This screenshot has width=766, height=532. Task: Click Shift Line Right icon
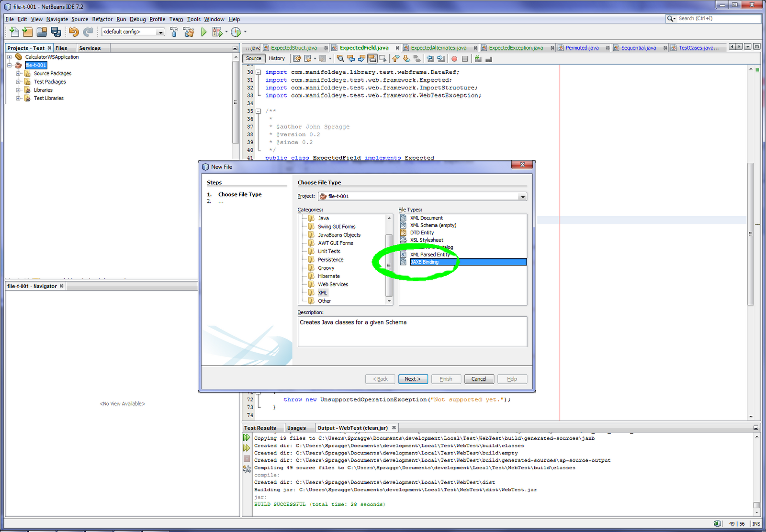coord(441,58)
